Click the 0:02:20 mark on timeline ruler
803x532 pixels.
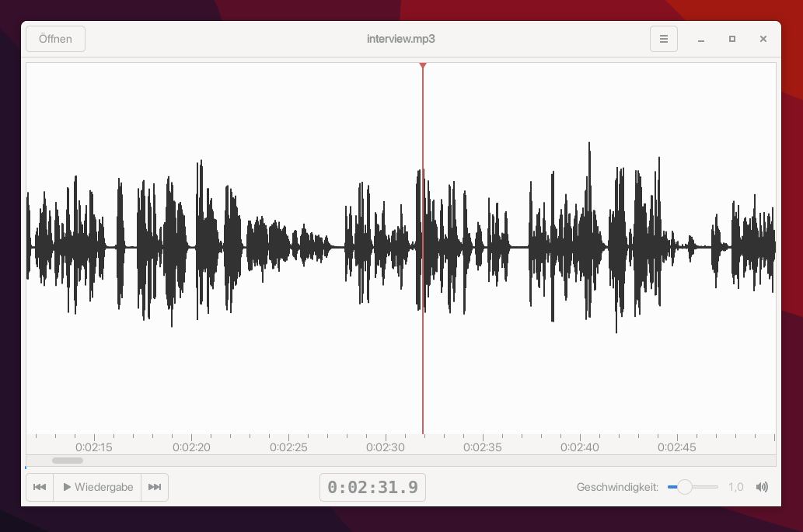coord(191,447)
